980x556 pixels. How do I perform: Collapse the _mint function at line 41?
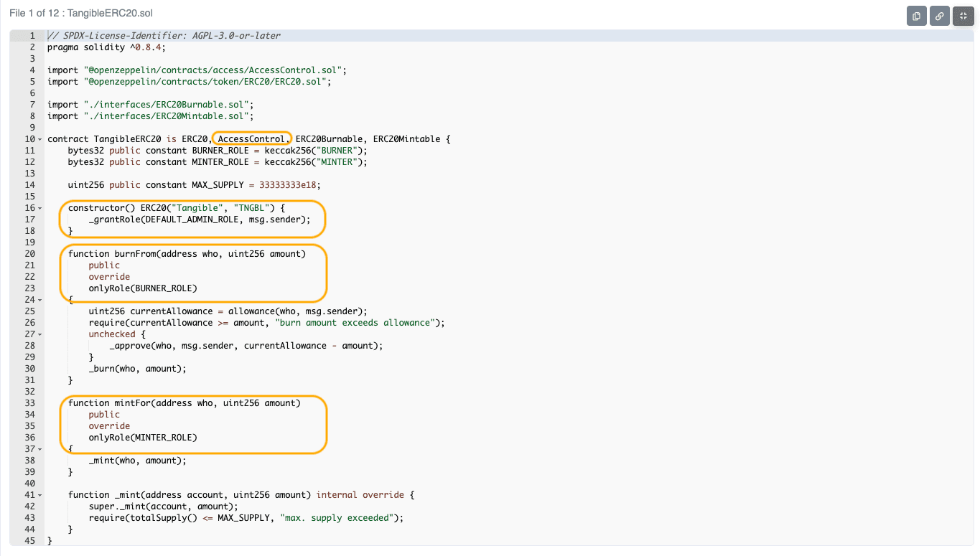39,495
